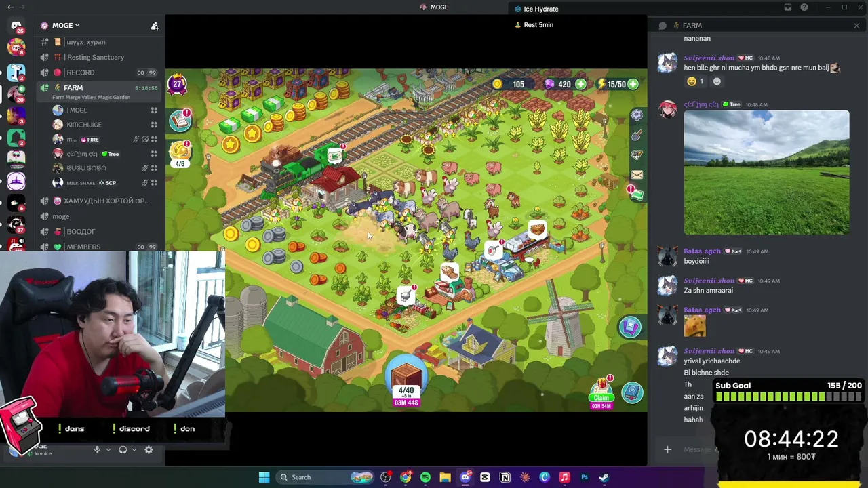Add an attachment with the plus icon in chat
Image resolution: width=868 pixels, height=488 pixels.
coord(667,449)
